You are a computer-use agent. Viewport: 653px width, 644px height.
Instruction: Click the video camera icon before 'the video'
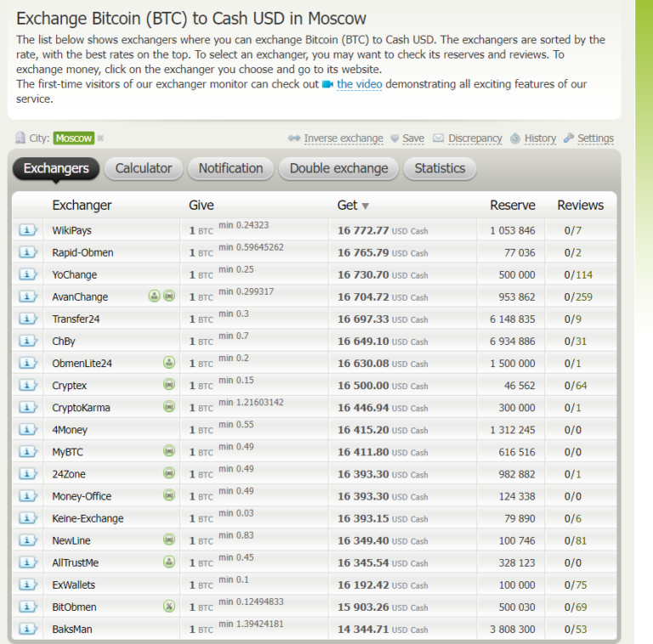(327, 84)
